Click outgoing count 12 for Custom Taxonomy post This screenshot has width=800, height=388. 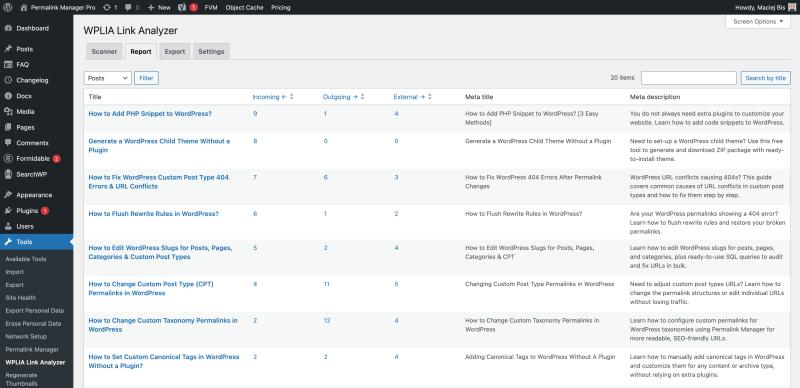[327, 321]
